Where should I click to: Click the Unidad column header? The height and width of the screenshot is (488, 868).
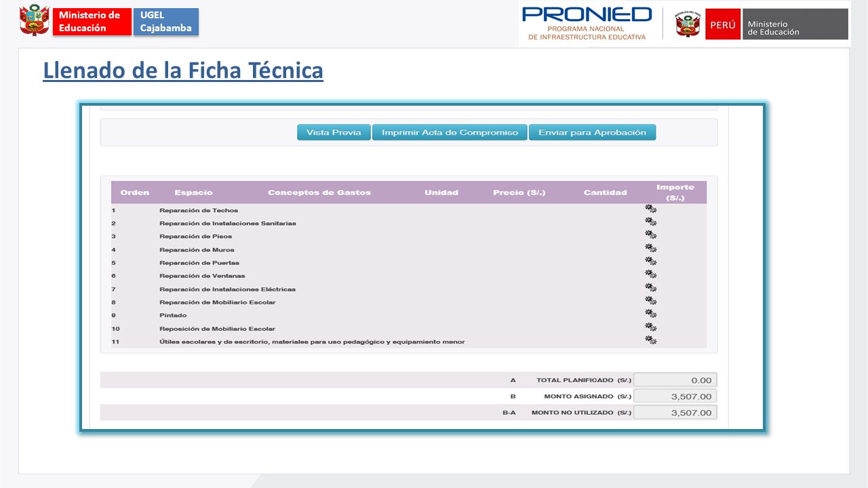[x=441, y=192]
